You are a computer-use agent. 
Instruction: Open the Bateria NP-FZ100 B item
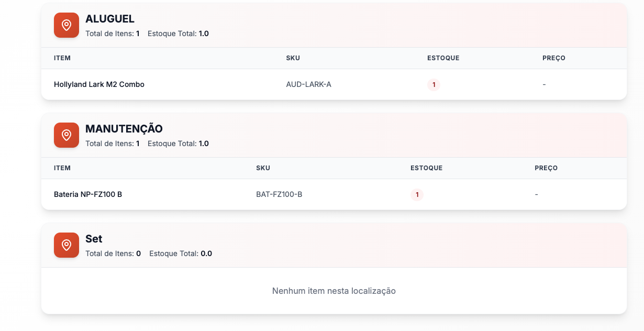(88, 194)
